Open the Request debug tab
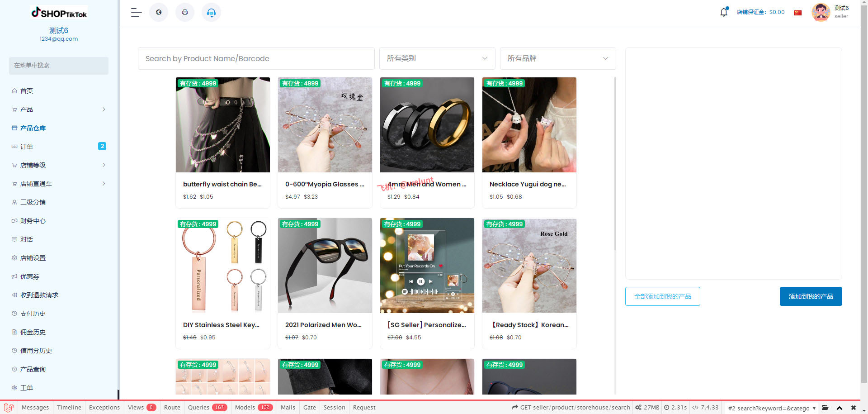Viewport: 868px width, 414px height. [364, 408]
